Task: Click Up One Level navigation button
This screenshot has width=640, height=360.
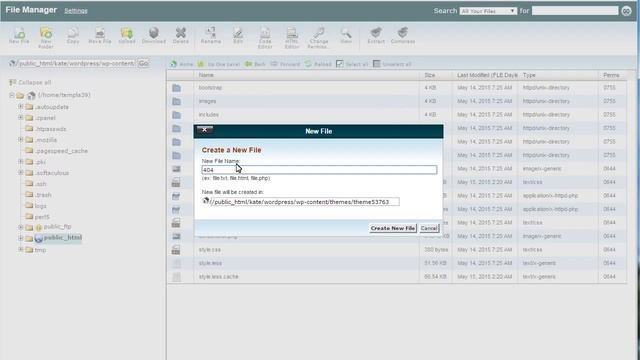Action: (x=219, y=64)
